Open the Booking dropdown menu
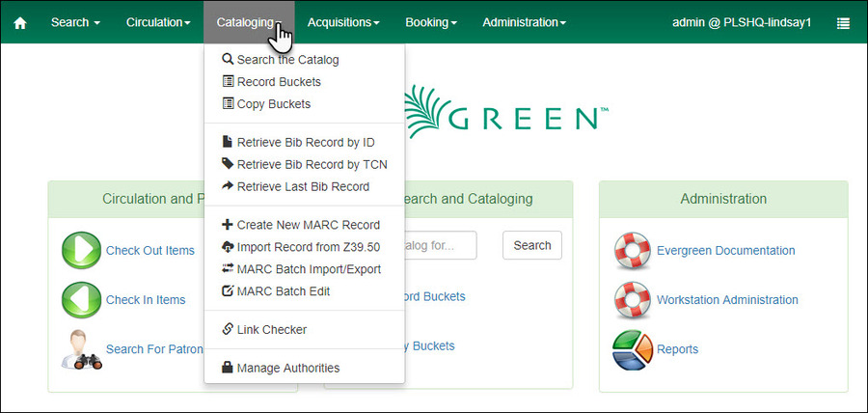868x413 pixels. (x=431, y=23)
